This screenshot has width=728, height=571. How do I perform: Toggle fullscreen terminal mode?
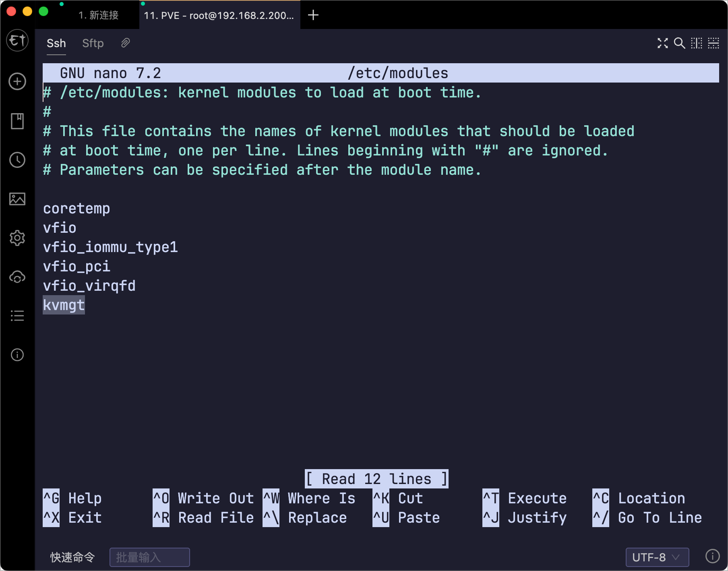pos(662,43)
